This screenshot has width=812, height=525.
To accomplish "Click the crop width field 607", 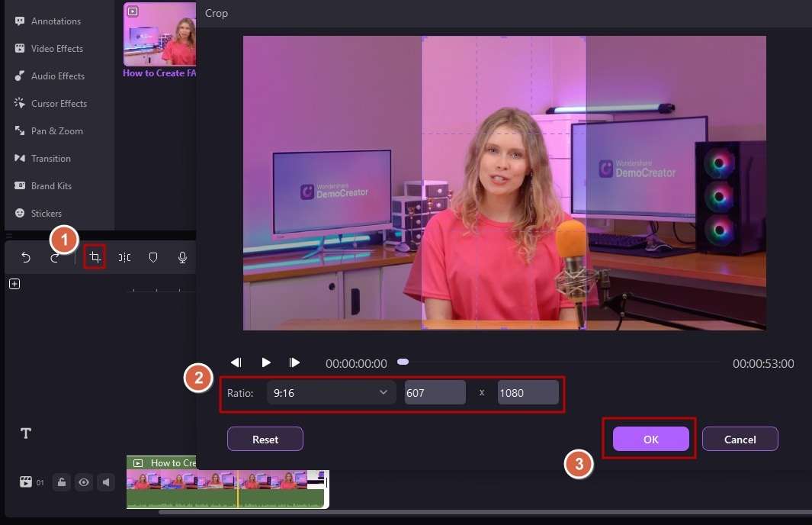I will [435, 392].
